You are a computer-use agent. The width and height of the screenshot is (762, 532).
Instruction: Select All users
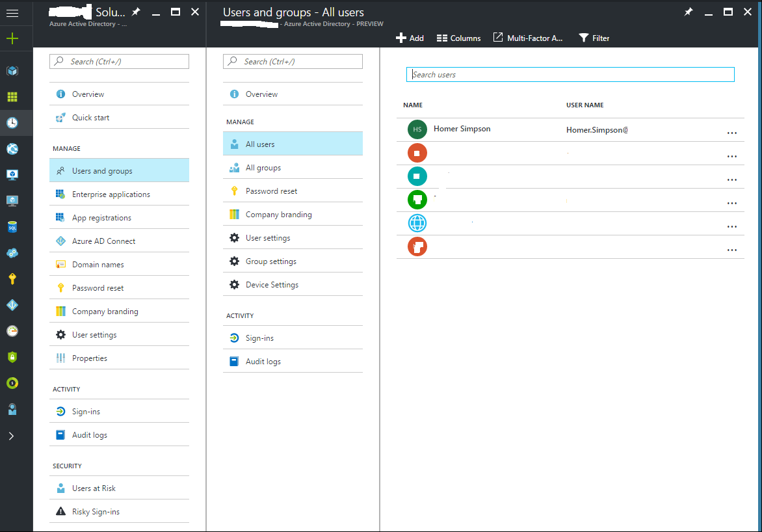293,144
